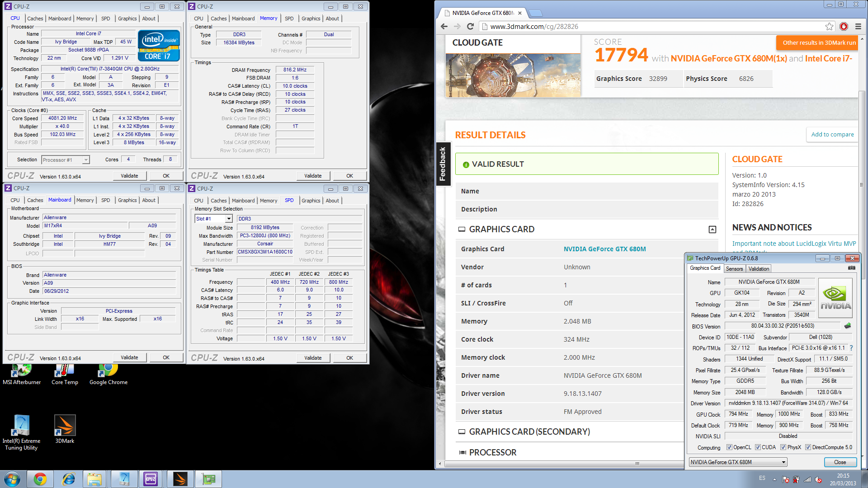
Task: Open a new Chrome tab
Action: click(535, 13)
